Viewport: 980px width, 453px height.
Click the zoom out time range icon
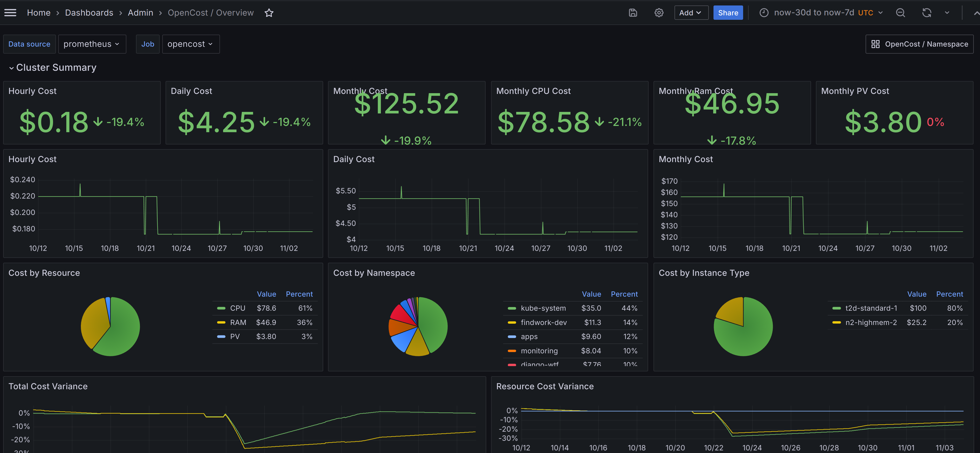click(900, 13)
